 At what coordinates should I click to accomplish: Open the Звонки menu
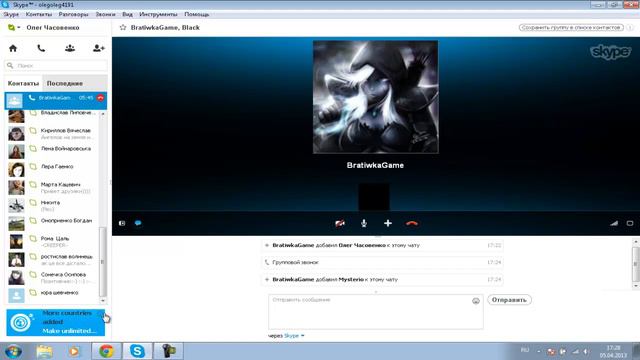tap(105, 14)
